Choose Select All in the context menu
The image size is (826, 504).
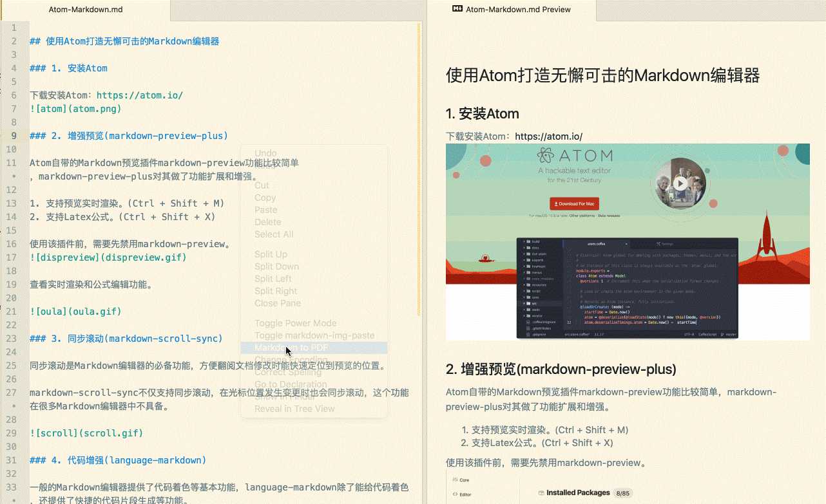[274, 234]
